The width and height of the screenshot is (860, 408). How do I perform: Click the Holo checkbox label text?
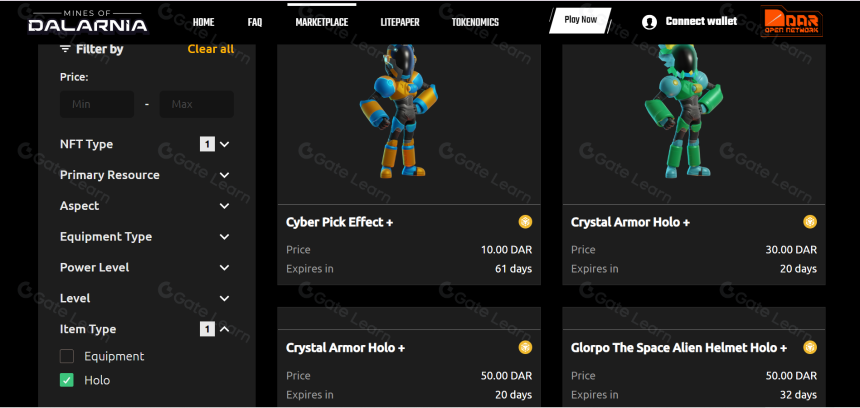pyautogui.click(x=97, y=380)
